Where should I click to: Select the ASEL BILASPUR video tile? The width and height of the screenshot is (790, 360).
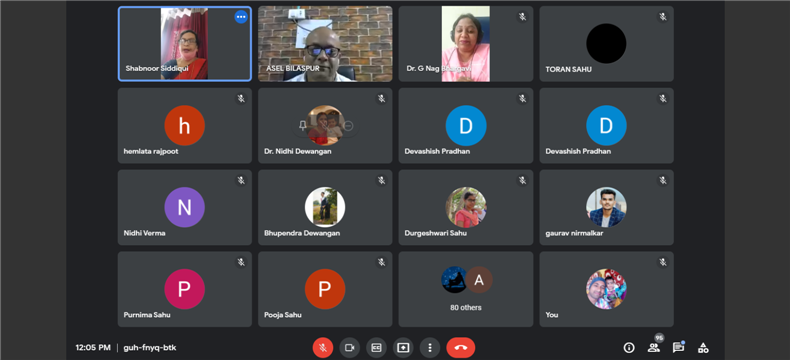[325, 44]
